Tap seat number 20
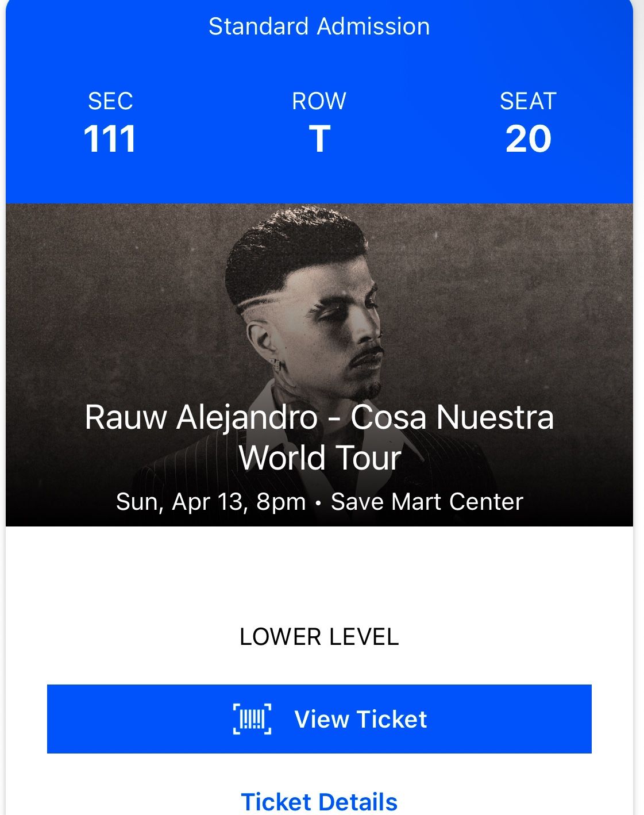Image resolution: width=644 pixels, height=815 pixels. click(x=529, y=139)
